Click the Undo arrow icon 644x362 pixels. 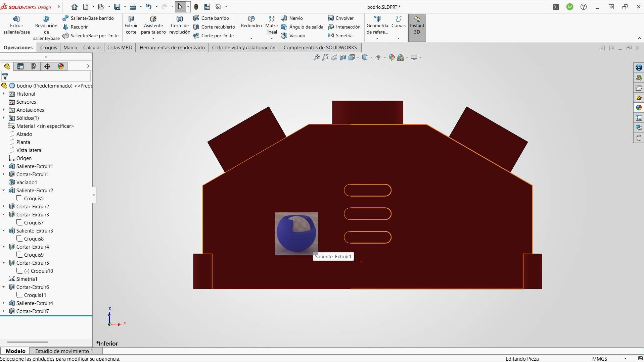[148, 7]
